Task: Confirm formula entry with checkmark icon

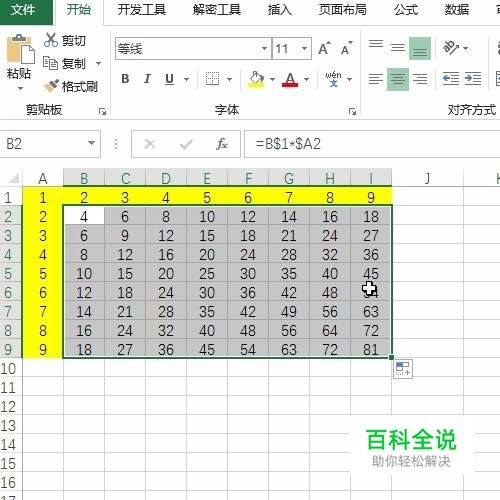Action: click(x=186, y=144)
